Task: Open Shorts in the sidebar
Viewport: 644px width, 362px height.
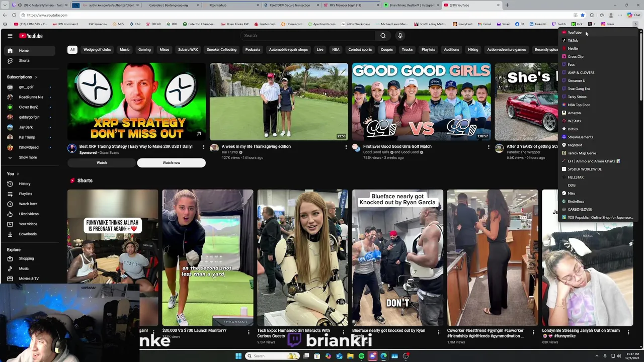Action: tap(30, 61)
